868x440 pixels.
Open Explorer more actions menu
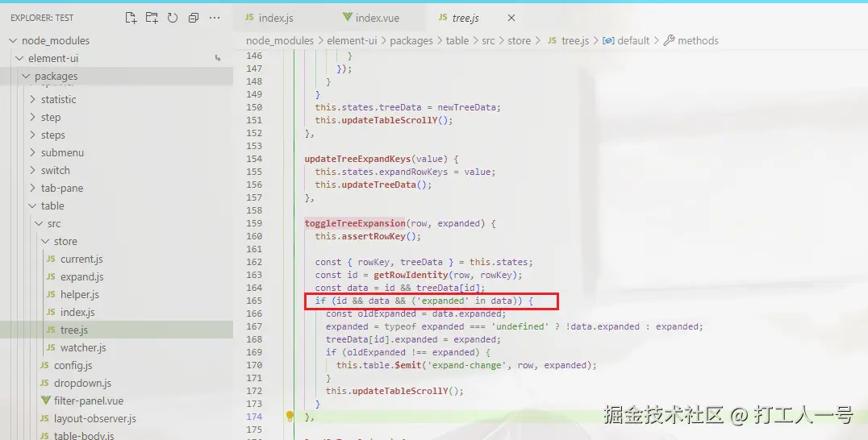click(215, 18)
